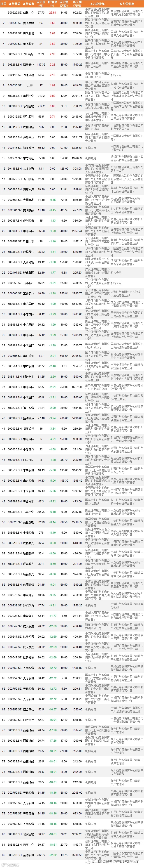Click the 龙江交通 name cell
Viewport: 144px width, 868px height.
pos(28,169)
